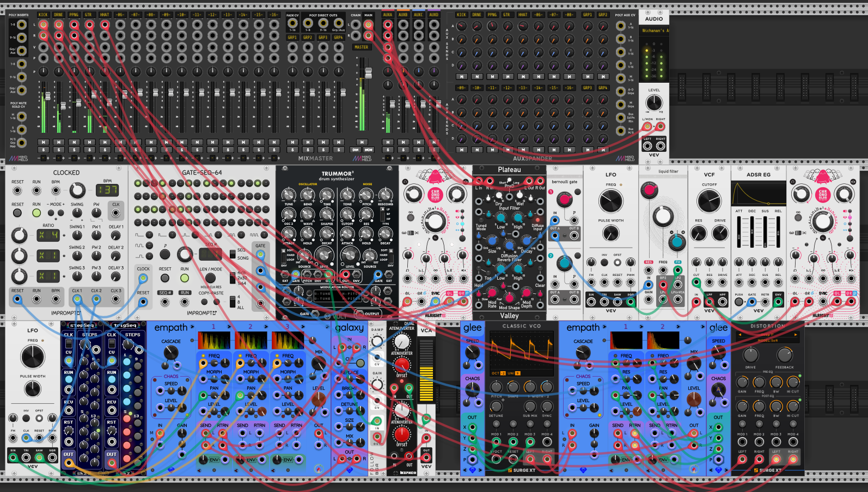Viewport: 868px width, 492px height.
Task: Flip the stepSeq CLK switch
Action: pyautogui.click(x=69, y=344)
